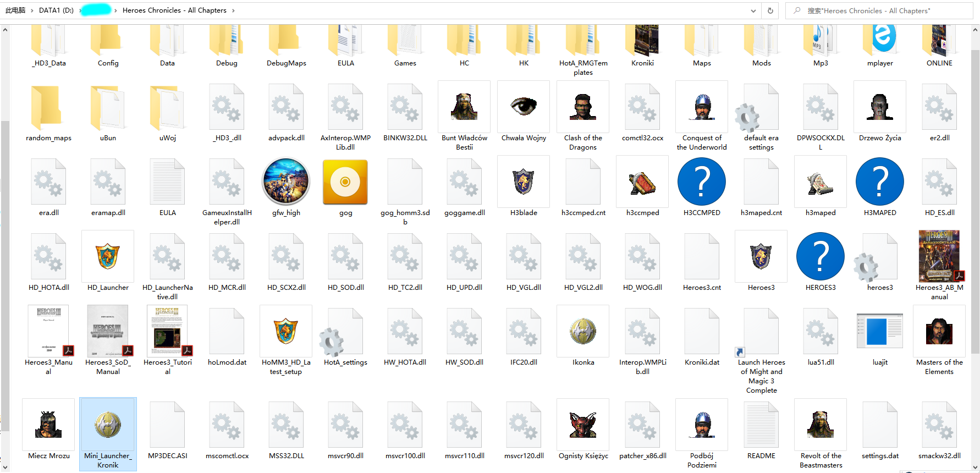Select the Heroes3_AB_Manual PDF
Viewport: 980px width, 473px height.
pyautogui.click(x=939, y=256)
